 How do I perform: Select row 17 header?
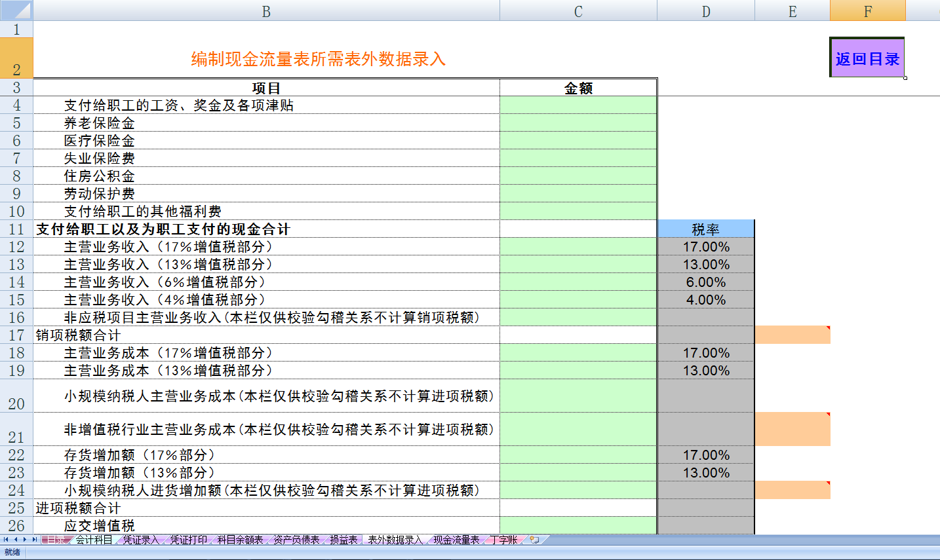(x=16, y=335)
